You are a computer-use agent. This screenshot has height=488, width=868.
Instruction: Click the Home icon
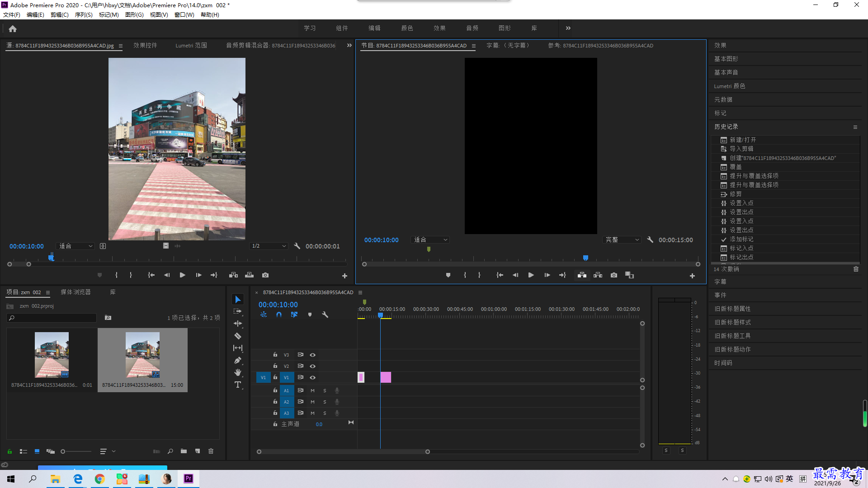click(x=13, y=28)
